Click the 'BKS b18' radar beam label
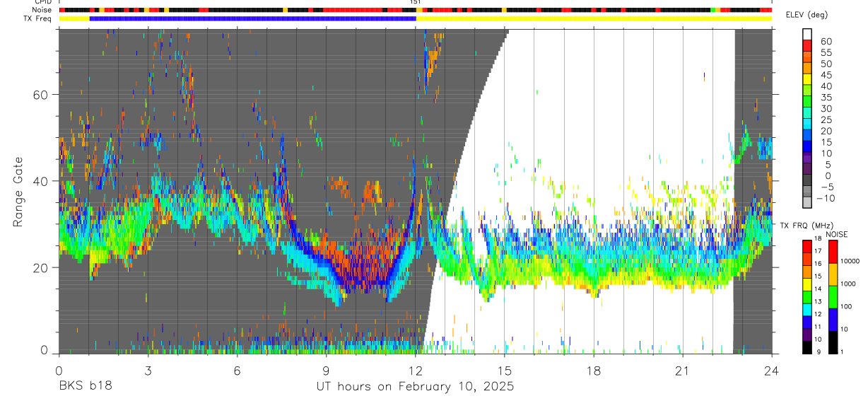Viewport: 868px width, 401px height. [x=85, y=387]
